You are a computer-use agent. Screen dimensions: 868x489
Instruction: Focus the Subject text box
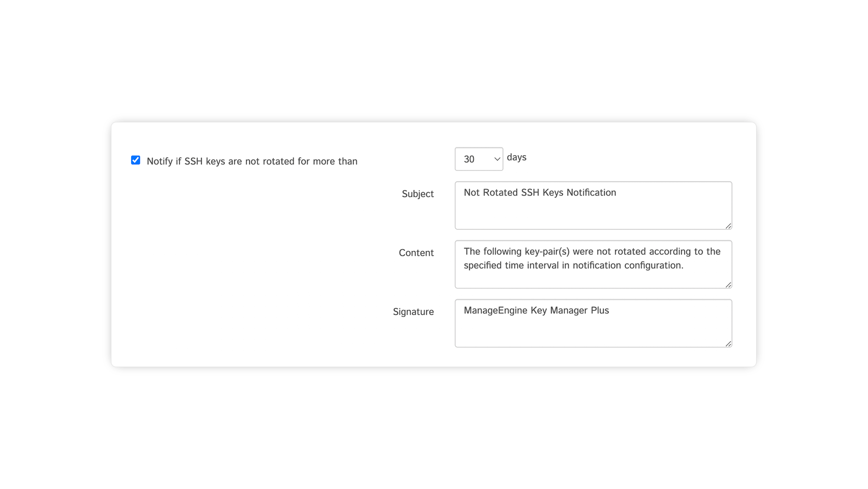(x=593, y=212)
